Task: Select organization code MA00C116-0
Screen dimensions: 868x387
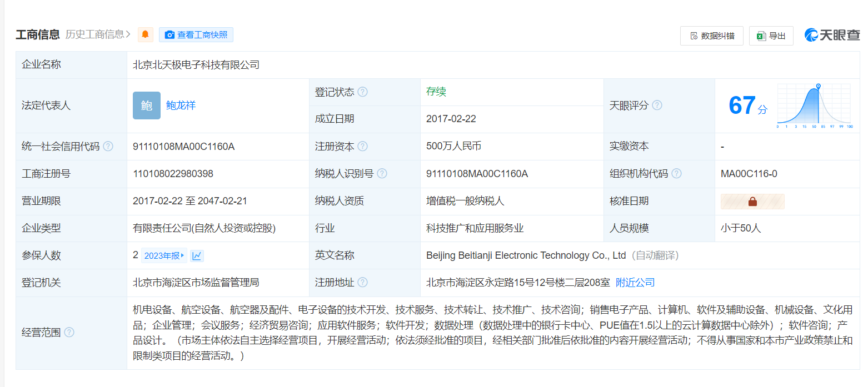Action: pos(749,174)
